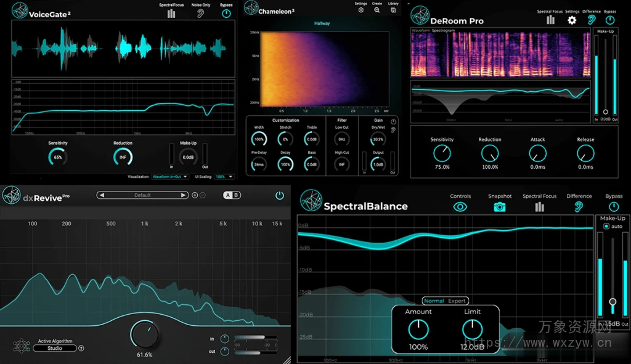This screenshot has width=631, height=364.
Task: Open the UI Scaling dropdown
Action: point(224,177)
